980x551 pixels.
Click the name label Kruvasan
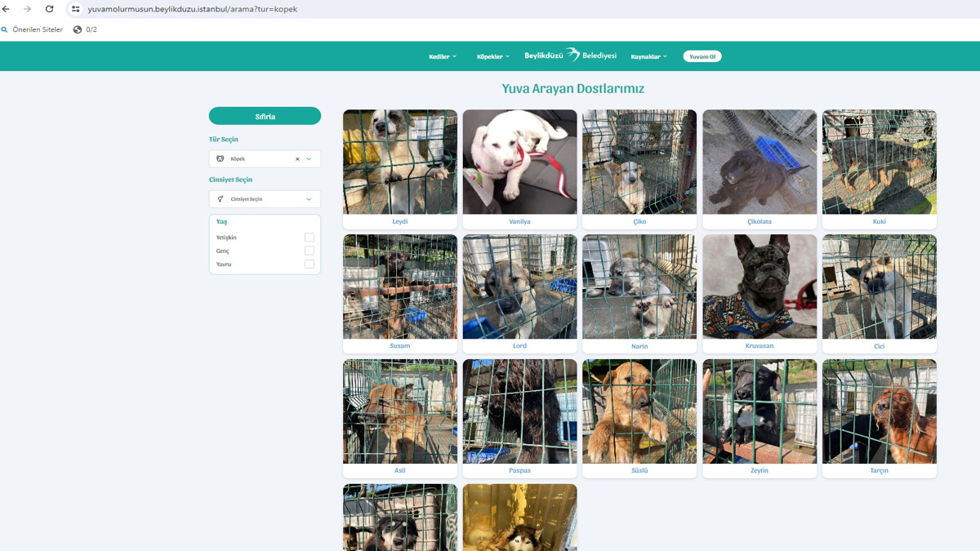pos(759,346)
